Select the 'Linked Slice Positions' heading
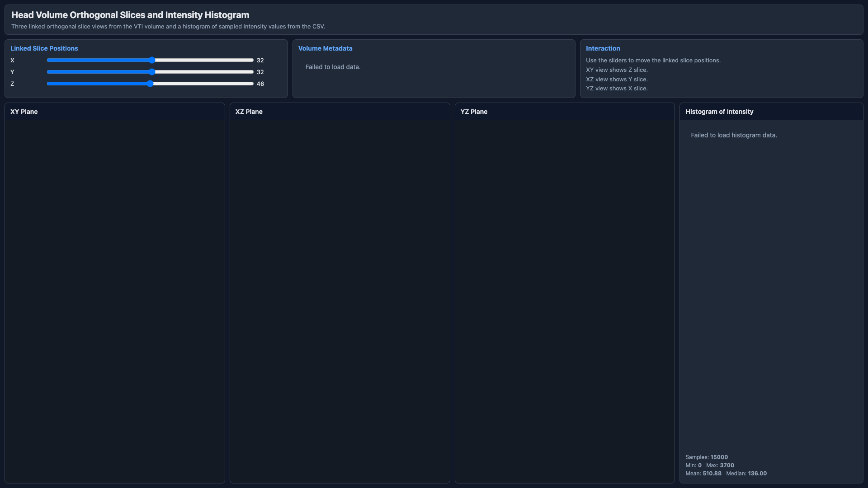The width and height of the screenshot is (868, 488). coord(44,48)
